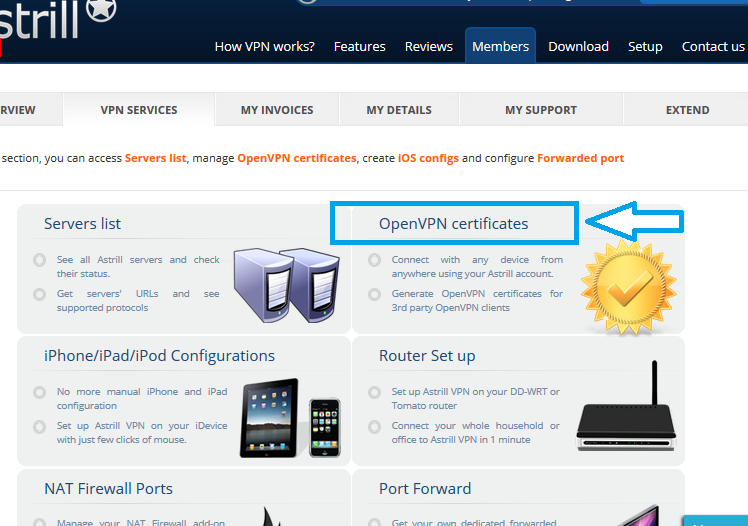The width and height of the screenshot is (748, 526).
Task: Switch to the EXTEND tab
Action: coord(687,110)
